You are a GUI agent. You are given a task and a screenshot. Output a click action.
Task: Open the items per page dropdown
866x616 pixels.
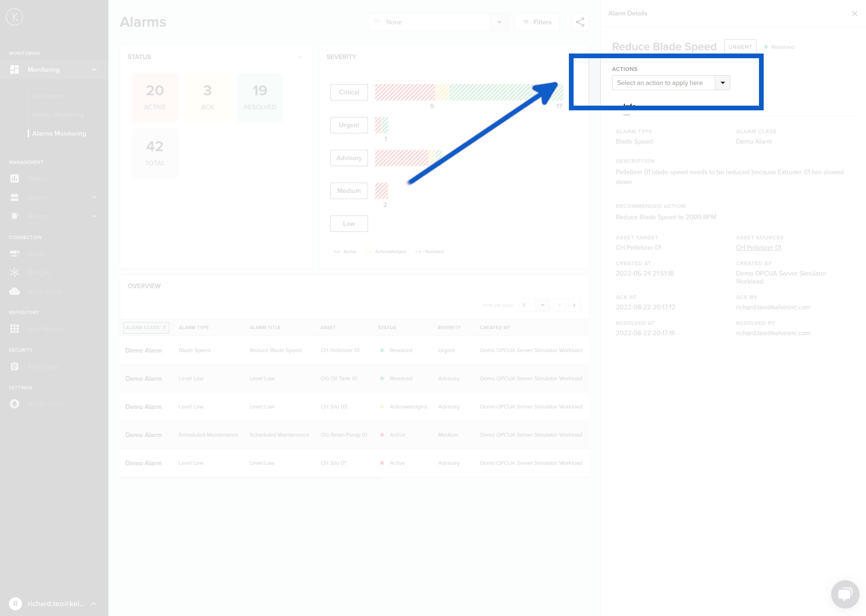coord(534,305)
